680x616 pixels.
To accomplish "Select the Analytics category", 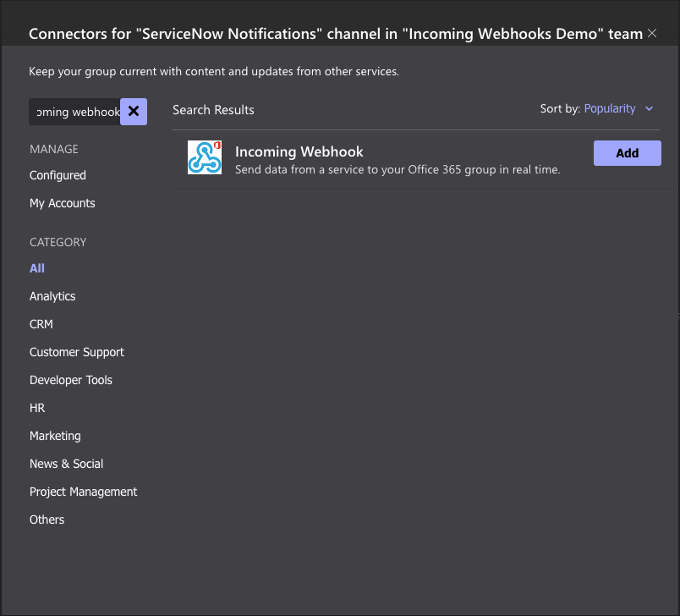I will (52, 296).
